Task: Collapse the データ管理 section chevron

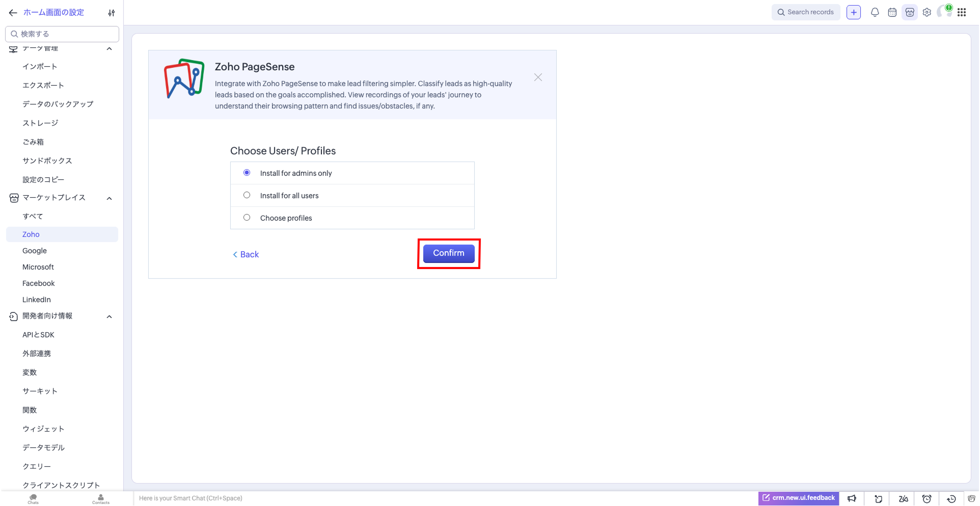Action: coord(109,49)
